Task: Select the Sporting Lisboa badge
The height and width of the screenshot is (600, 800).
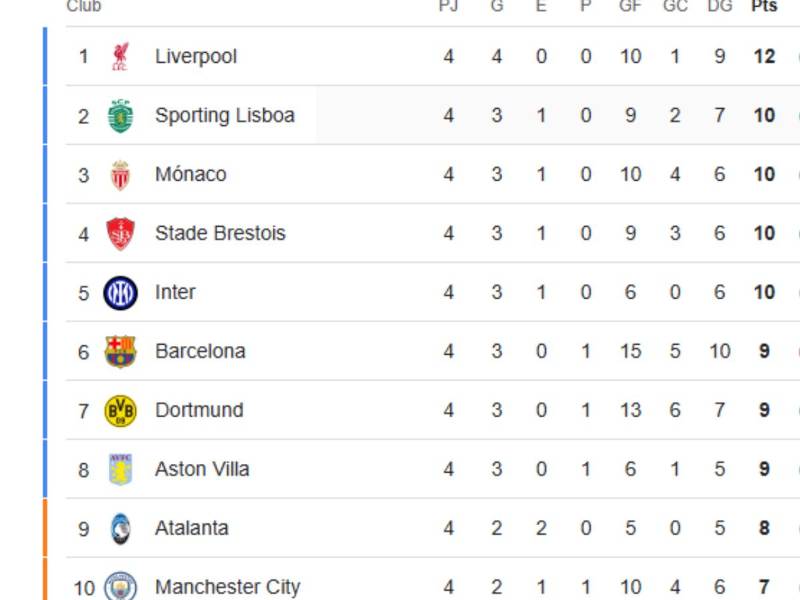Action: click(119, 115)
